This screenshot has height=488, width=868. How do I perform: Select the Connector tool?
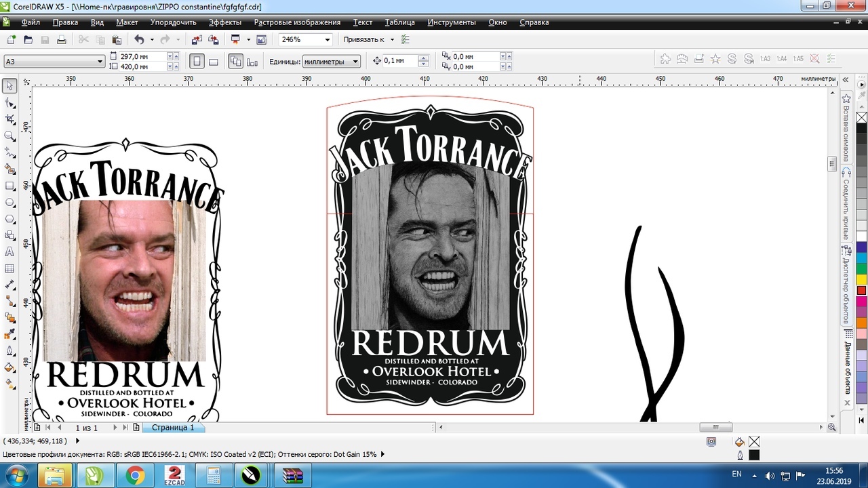tap(9, 302)
